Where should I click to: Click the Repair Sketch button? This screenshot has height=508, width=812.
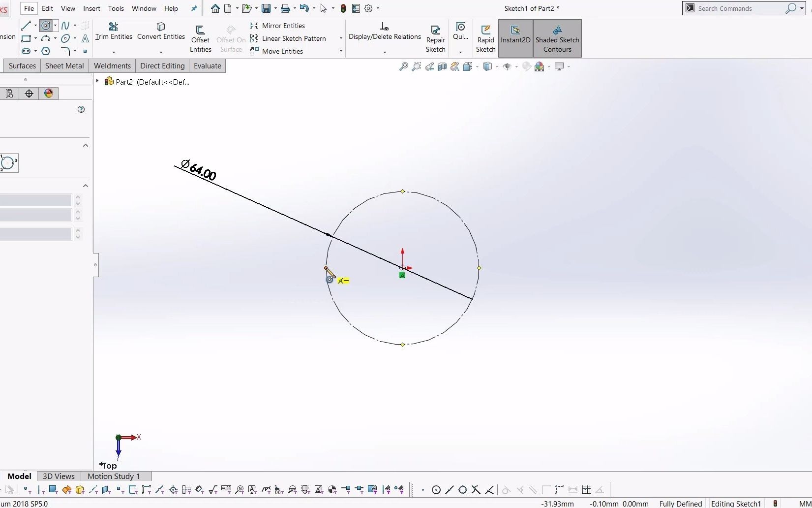(435, 37)
